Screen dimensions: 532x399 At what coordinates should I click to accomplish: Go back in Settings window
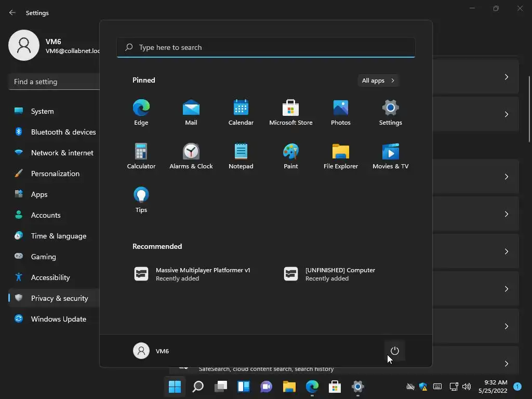coord(12,12)
